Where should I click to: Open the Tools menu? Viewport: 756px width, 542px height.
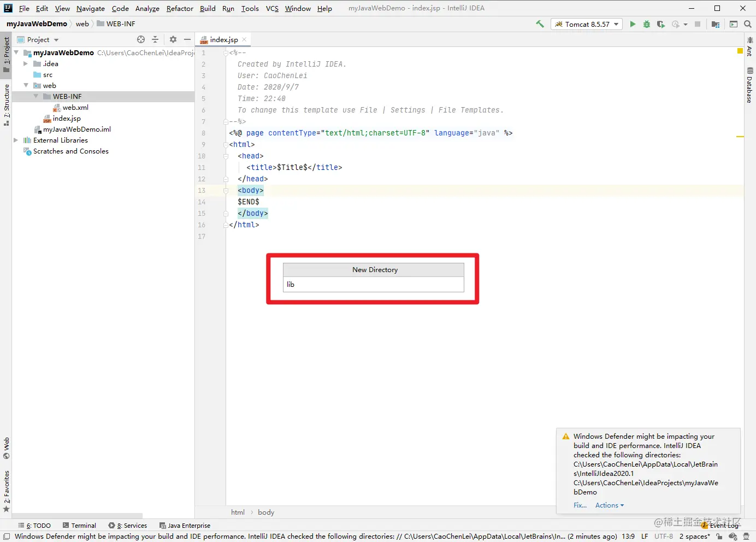250,8
